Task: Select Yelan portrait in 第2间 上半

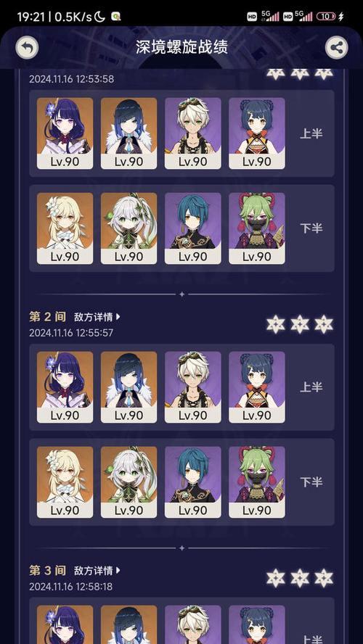Action: (x=129, y=387)
